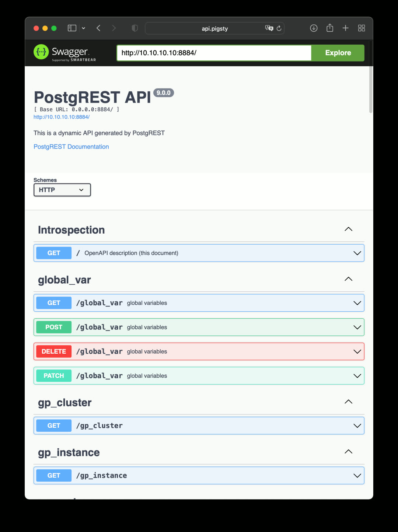Go back using the browser back arrow

click(x=98, y=28)
